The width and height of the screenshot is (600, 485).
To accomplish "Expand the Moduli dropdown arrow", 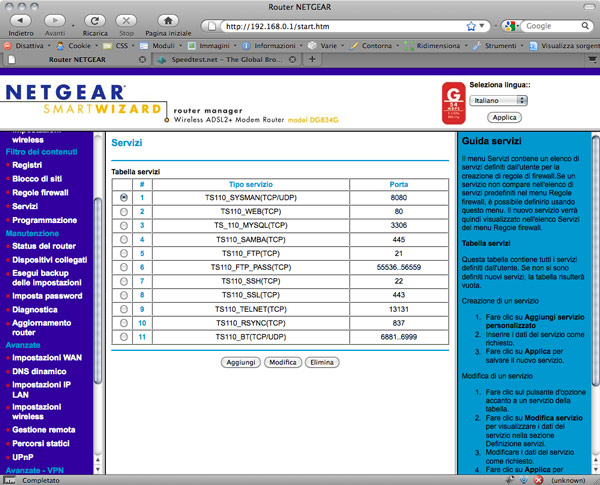I will pyautogui.click(x=180, y=46).
